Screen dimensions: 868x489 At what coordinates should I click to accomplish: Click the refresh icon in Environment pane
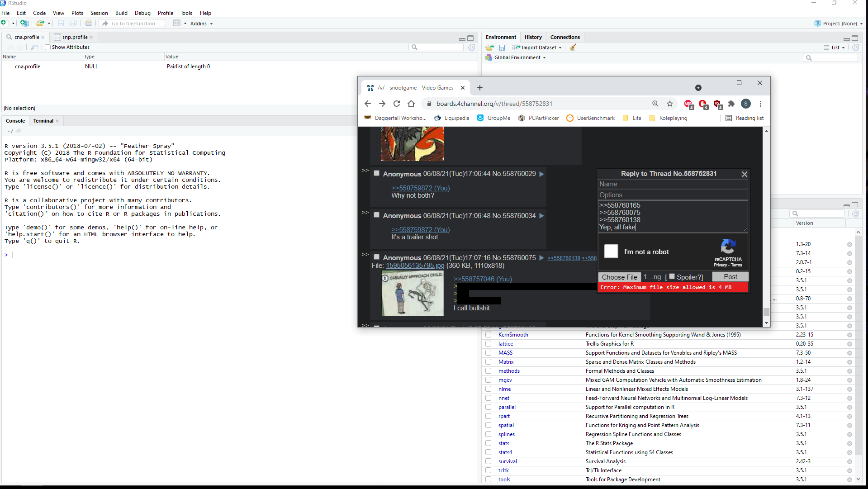(x=855, y=47)
